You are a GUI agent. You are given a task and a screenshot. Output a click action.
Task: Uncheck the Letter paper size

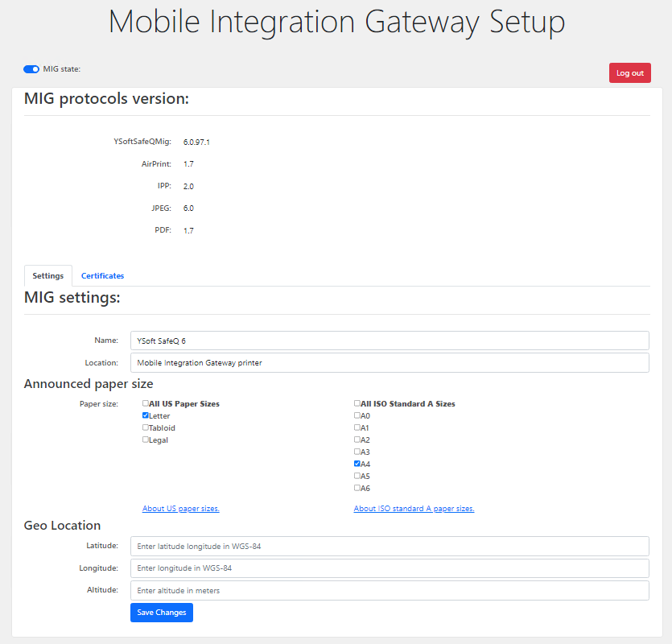coord(146,415)
